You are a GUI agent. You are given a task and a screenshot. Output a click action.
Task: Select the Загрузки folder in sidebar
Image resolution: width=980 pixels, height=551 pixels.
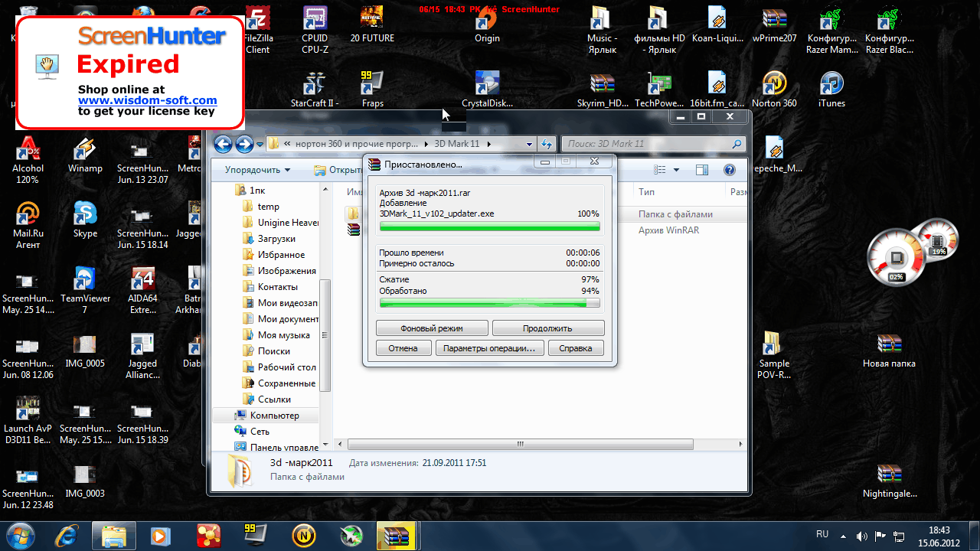[276, 239]
